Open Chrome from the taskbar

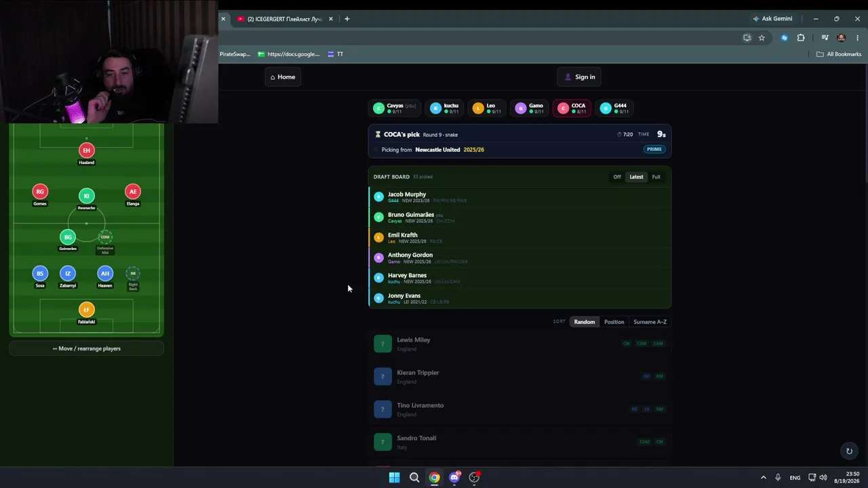tap(435, 477)
